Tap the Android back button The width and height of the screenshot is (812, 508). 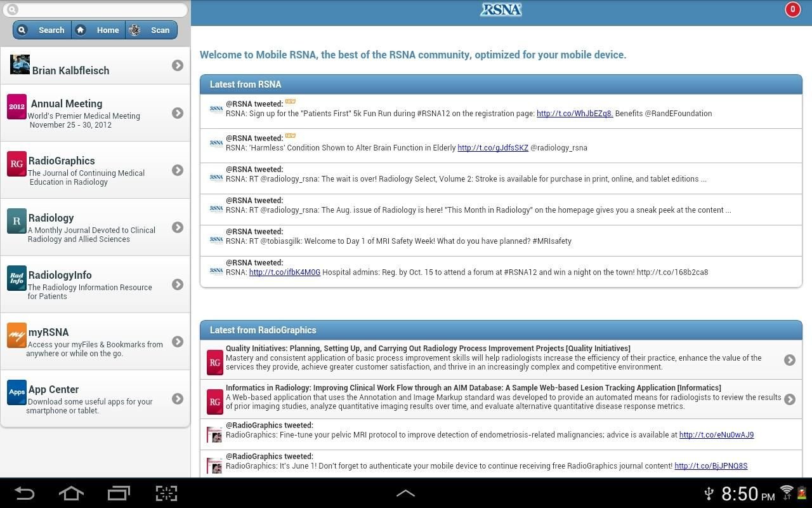[25, 493]
